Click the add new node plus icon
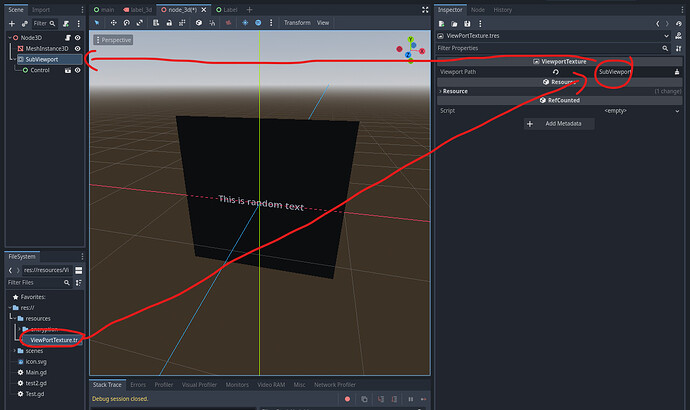 click(11, 22)
